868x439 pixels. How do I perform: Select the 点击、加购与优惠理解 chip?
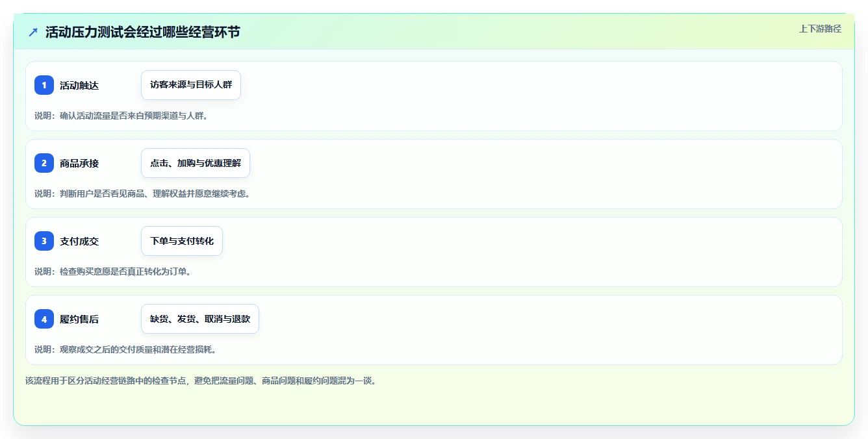(x=196, y=163)
